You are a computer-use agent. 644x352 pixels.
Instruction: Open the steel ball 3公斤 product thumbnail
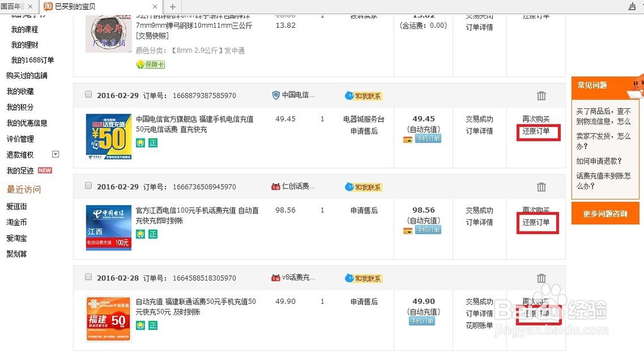click(x=108, y=34)
